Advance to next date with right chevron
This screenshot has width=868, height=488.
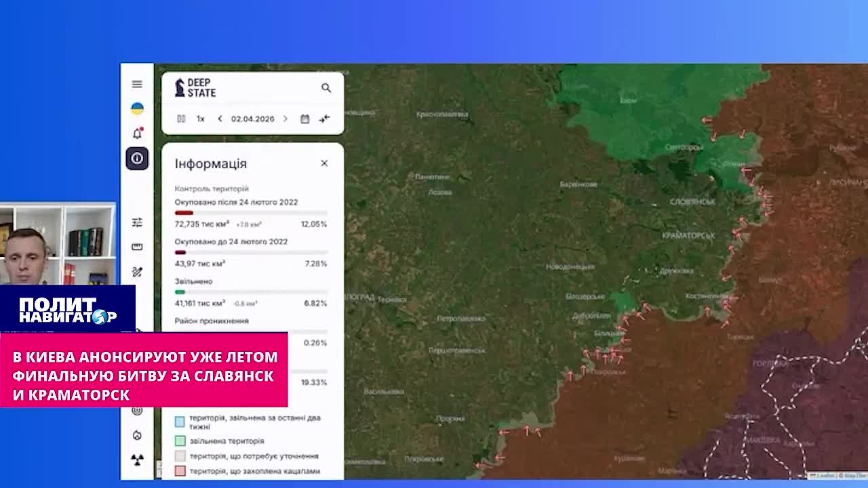point(285,119)
